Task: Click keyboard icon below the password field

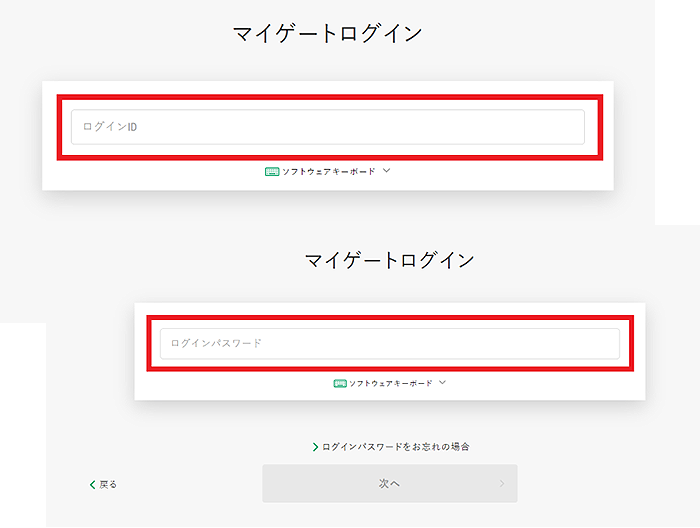Action: tap(340, 383)
